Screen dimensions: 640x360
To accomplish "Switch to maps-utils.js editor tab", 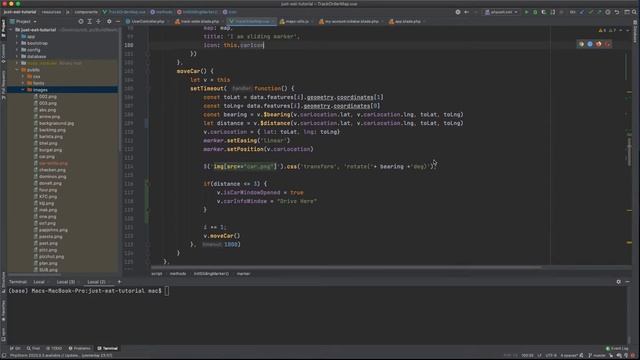I will (296, 21).
